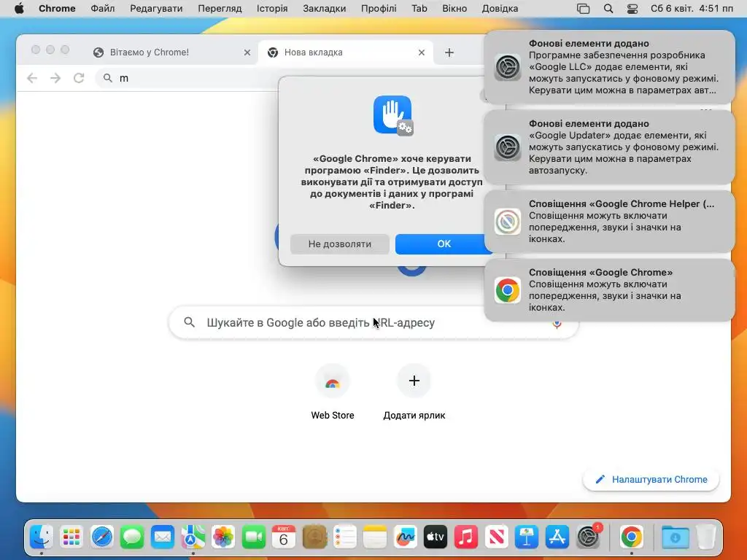The image size is (747, 560).
Task: Open Spotlight search in menu bar
Action: (608, 9)
